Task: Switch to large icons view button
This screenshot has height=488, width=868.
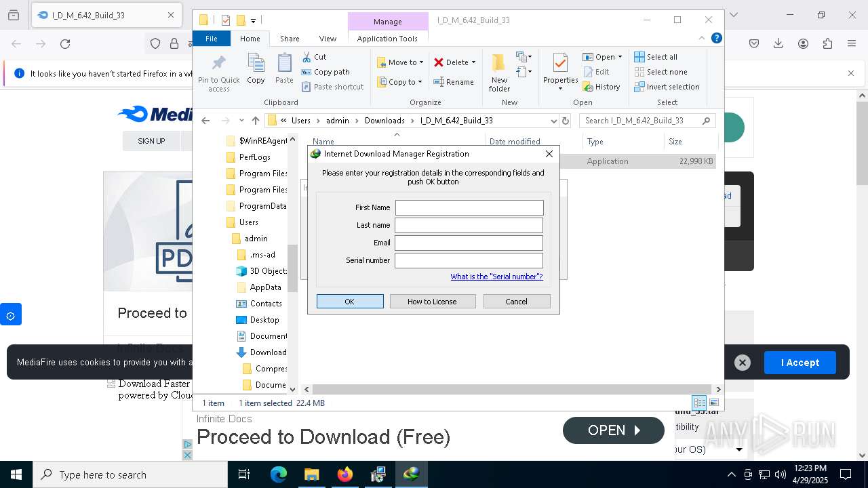Action: (713, 403)
